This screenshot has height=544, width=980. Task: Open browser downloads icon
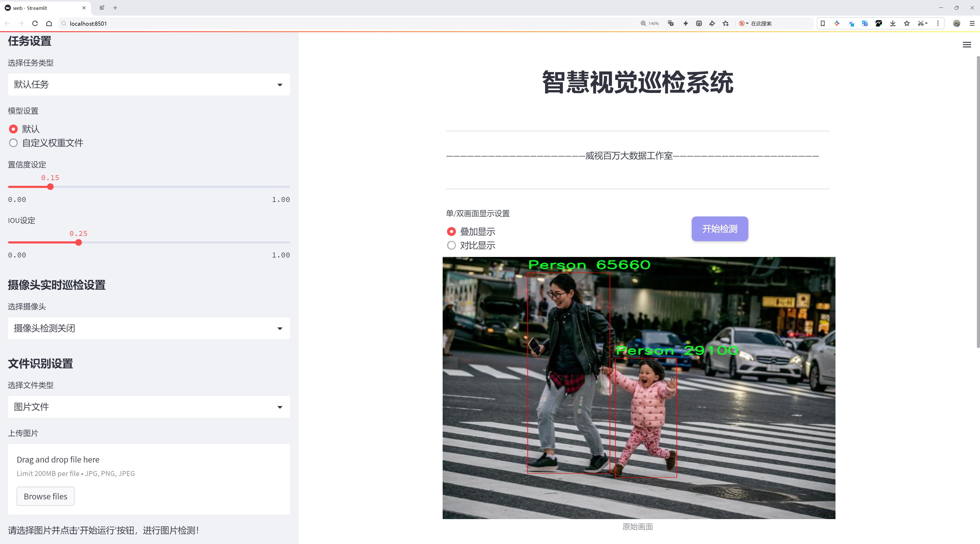[x=893, y=24]
